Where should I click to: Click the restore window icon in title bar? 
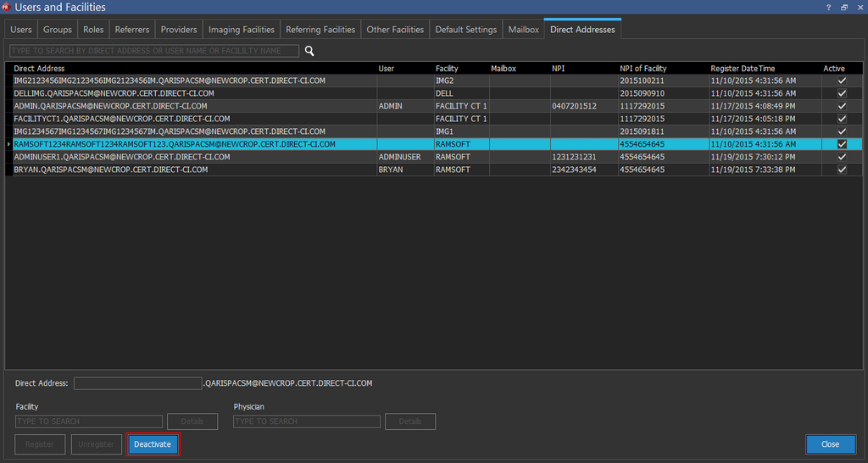tap(843, 8)
